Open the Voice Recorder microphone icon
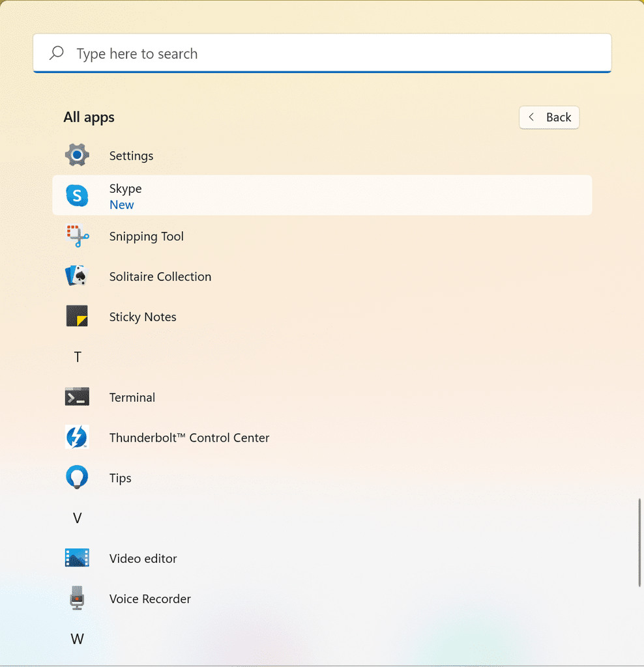The image size is (644, 667). click(77, 598)
